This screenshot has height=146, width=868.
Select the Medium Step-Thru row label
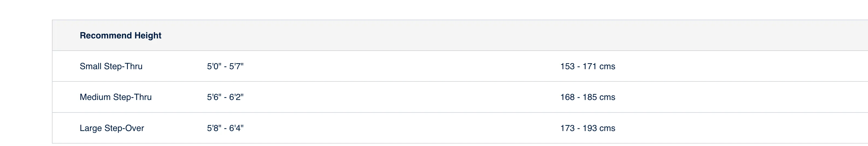[116, 97]
